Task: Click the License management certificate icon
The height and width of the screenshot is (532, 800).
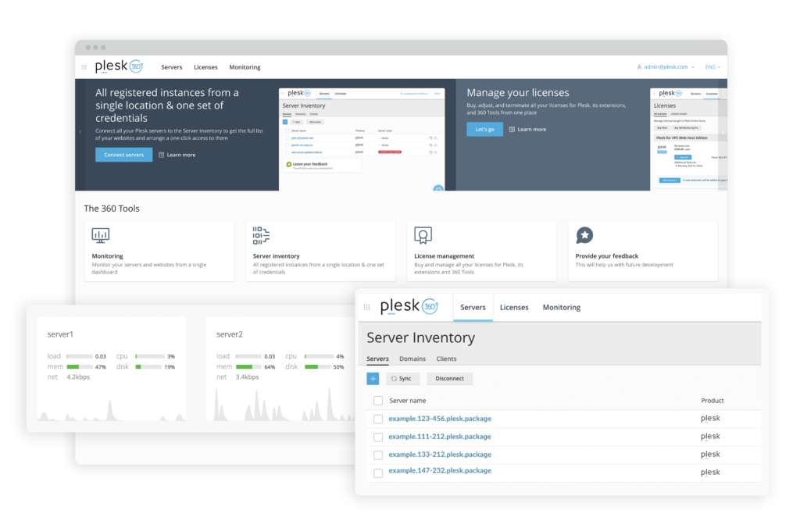Action: pos(423,235)
